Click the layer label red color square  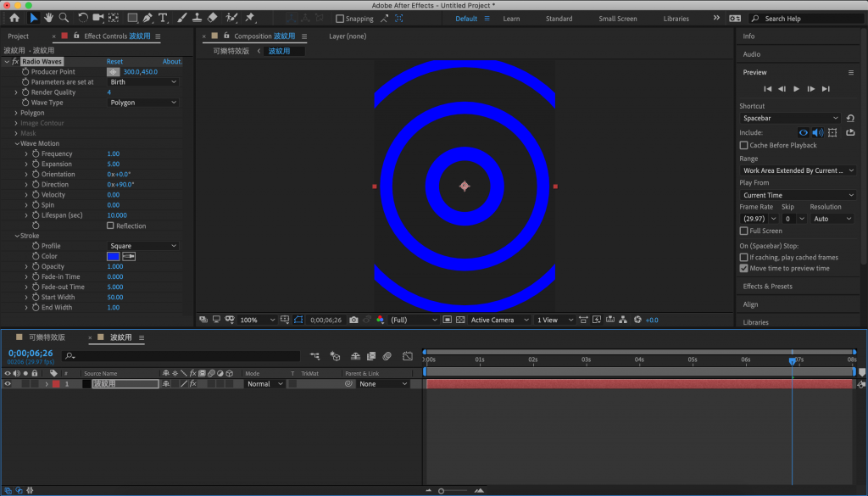(x=56, y=383)
